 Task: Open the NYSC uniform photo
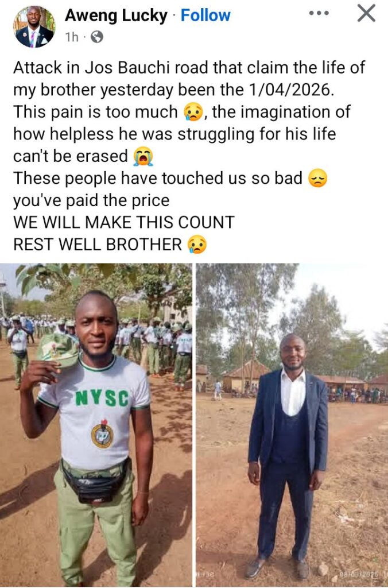pos(96,424)
